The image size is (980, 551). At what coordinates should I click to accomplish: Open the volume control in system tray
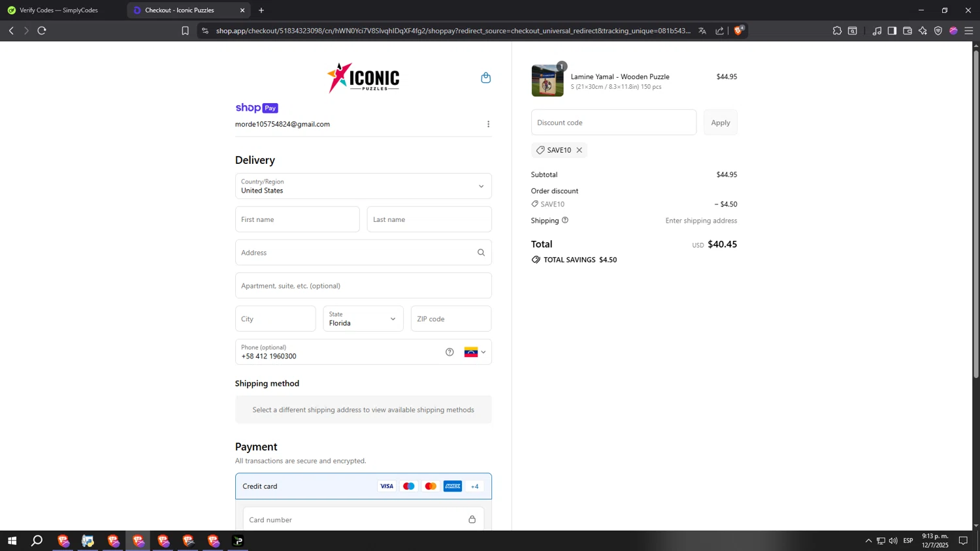pos(893,541)
